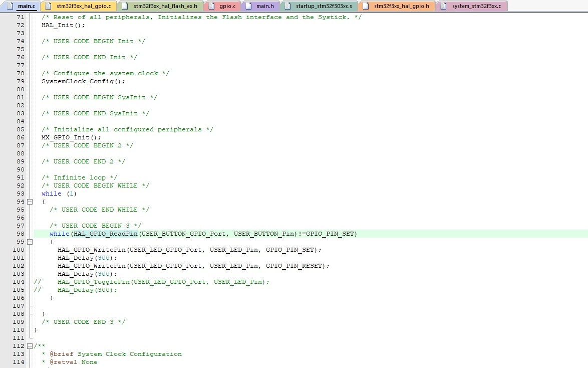Collapse the comment block at line 112

[30, 346]
